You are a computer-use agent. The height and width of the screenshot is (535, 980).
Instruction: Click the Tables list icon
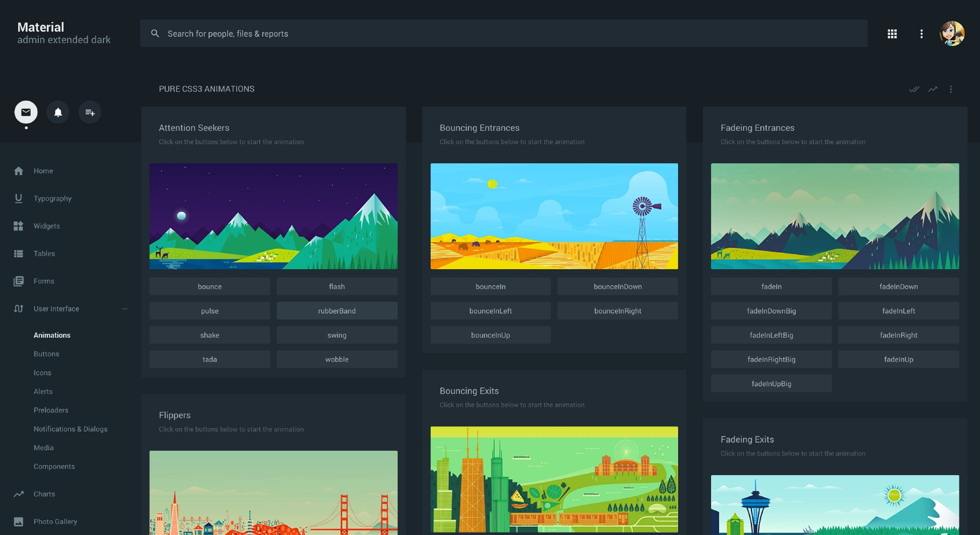(x=19, y=253)
